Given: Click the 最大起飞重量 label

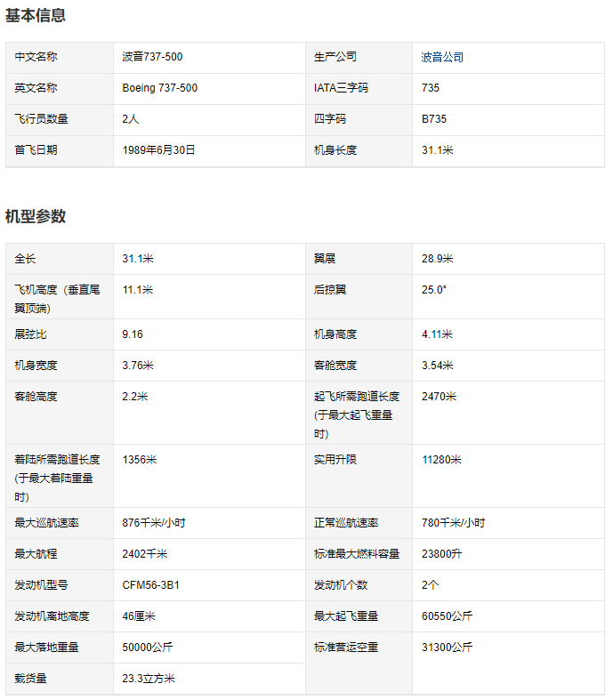Looking at the screenshot, I should [346, 616].
